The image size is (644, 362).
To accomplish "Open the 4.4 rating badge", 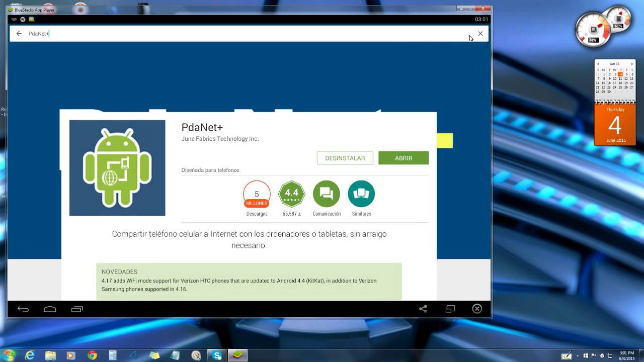I will tap(292, 194).
